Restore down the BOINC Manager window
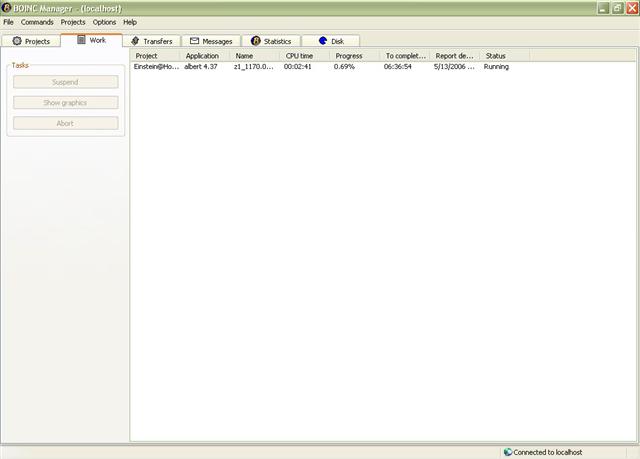The height and width of the screenshot is (459, 640). (618, 8)
